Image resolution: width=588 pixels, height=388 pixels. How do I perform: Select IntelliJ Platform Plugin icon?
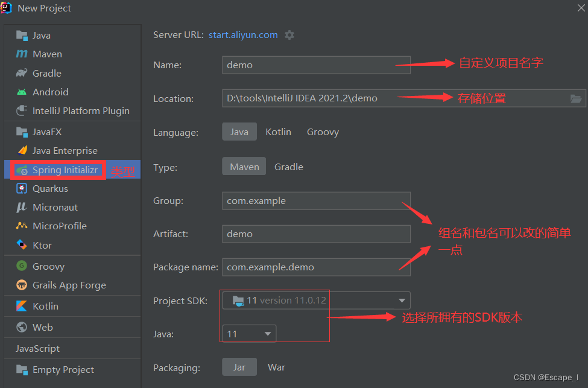coord(22,110)
